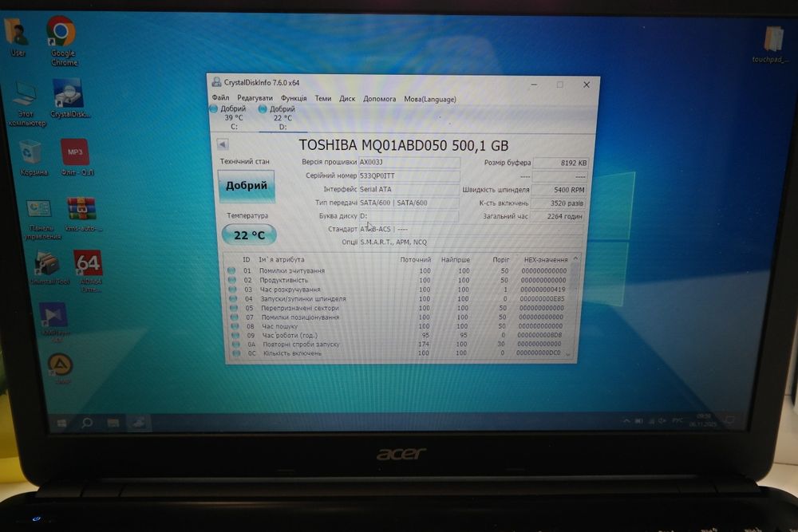Select attribute row 09 Час роботи (год.)
Viewport: 798px width, 532px height.
[x=400, y=335]
